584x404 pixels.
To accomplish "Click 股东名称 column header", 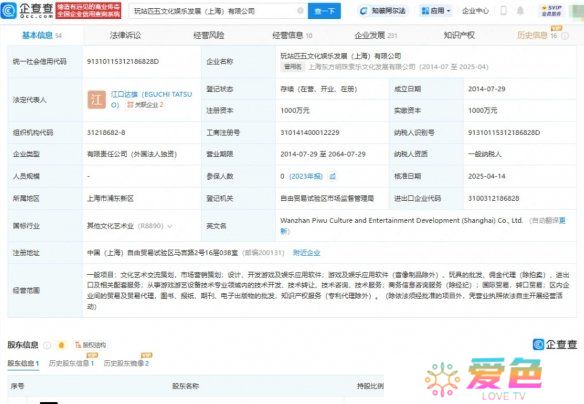I will coord(185,386).
